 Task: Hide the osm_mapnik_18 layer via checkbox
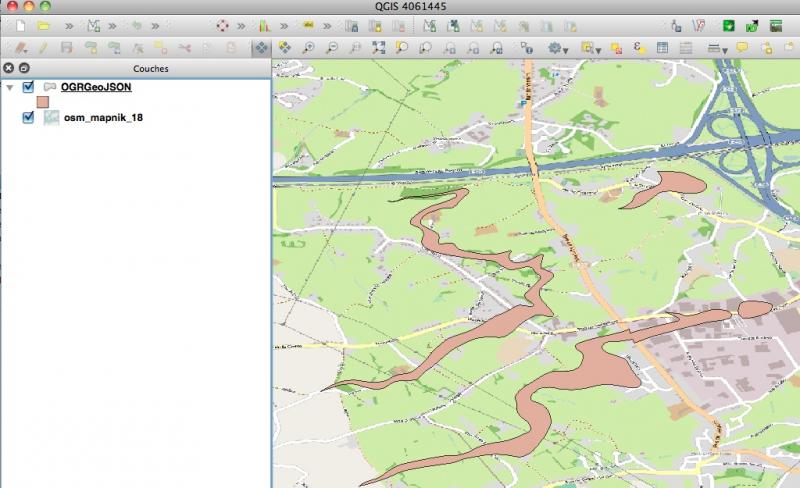28,118
